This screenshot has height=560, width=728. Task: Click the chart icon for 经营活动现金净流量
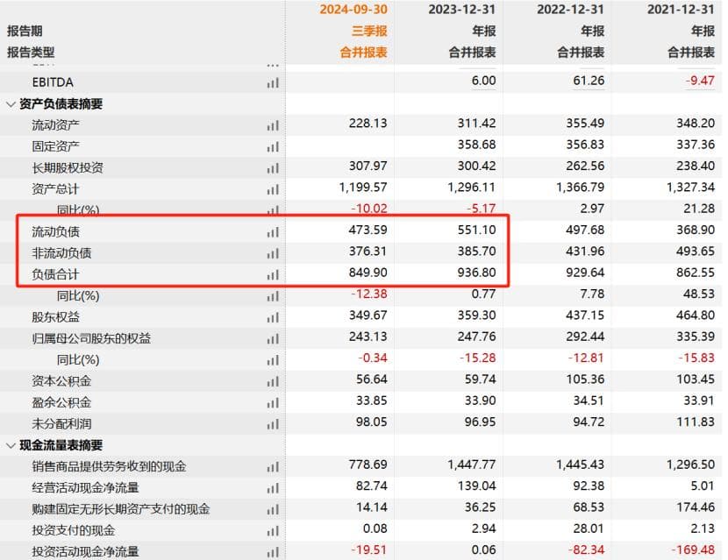pos(273,488)
